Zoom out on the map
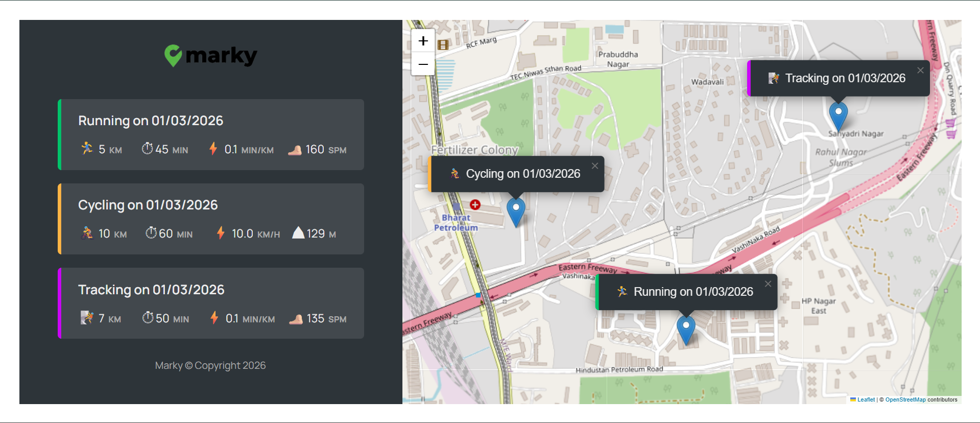 423,64
